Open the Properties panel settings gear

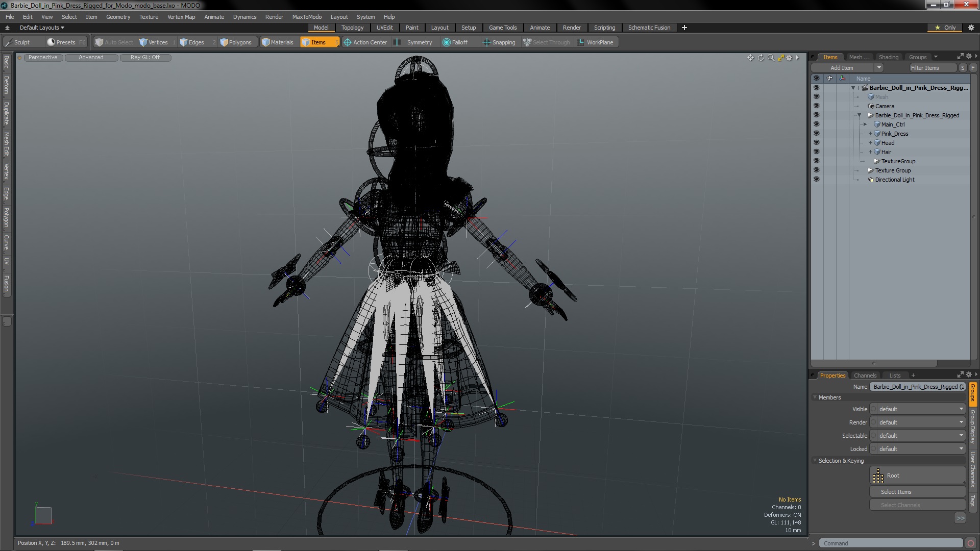(x=969, y=374)
